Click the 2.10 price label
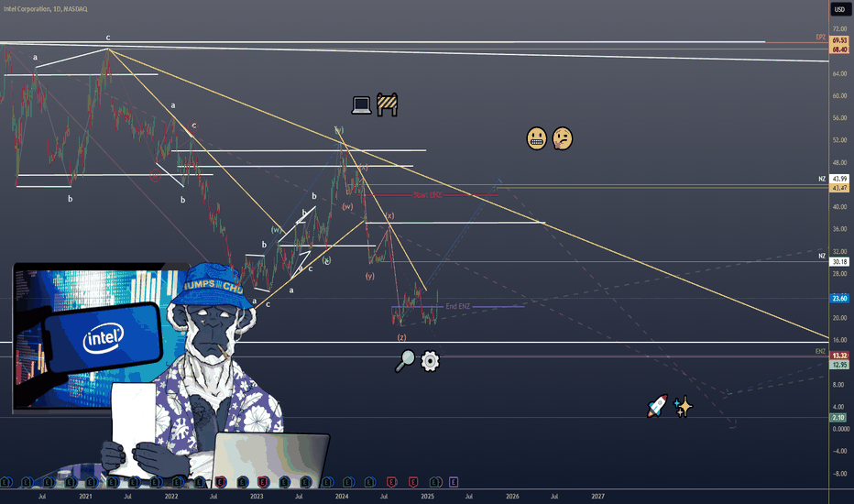Image resolution: width=854 pixels, height=504 pixels. (x=838, y=418)
